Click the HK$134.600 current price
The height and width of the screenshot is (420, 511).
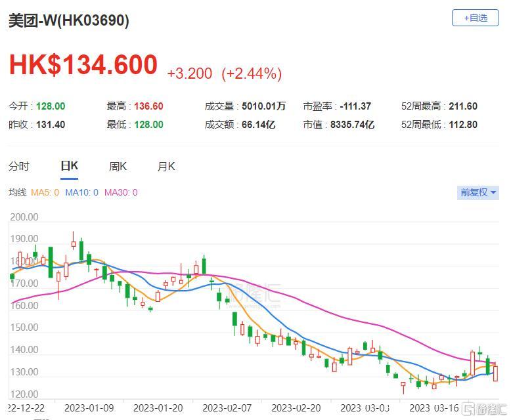coord(83,64)
